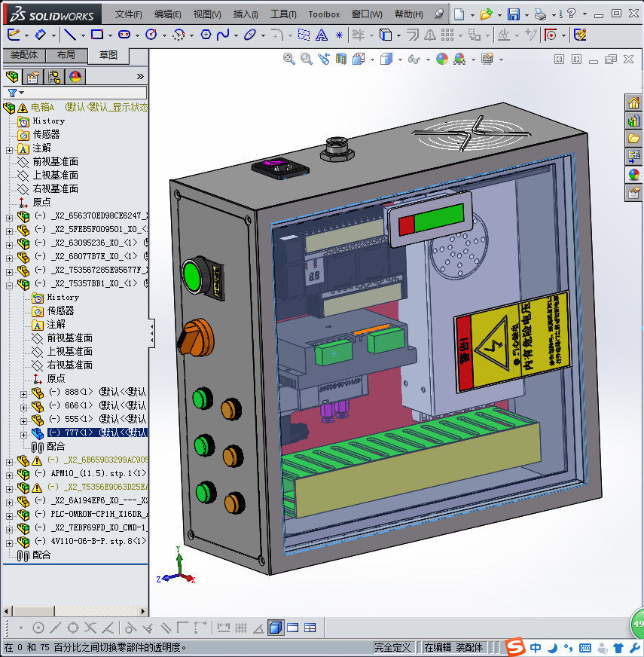Toggle Sogou input Chinese/English mode

(x=536, y=647)
